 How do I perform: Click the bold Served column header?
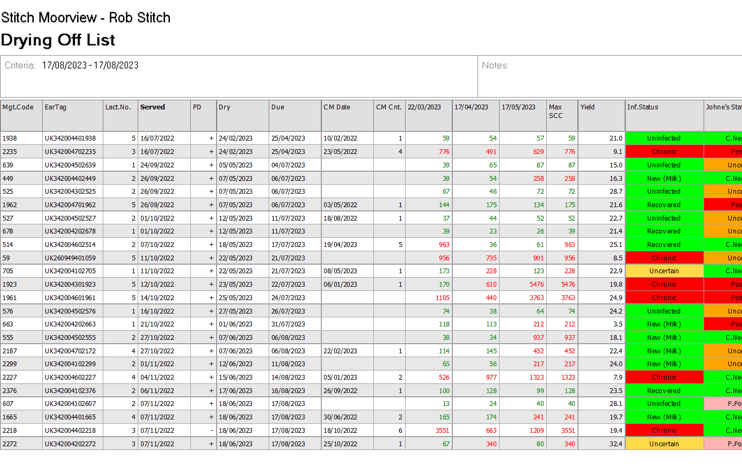(153, 107)
